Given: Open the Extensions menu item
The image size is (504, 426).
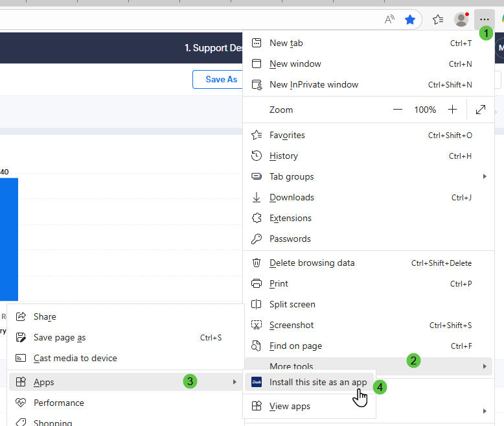Looking at the screenshot, I should (290, 218).
